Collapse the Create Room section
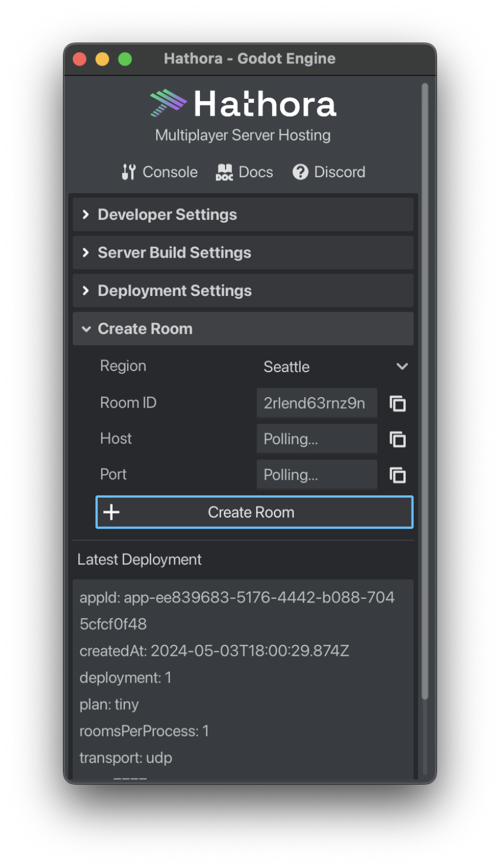The image size is (500, 868). (x=243, y=329)
